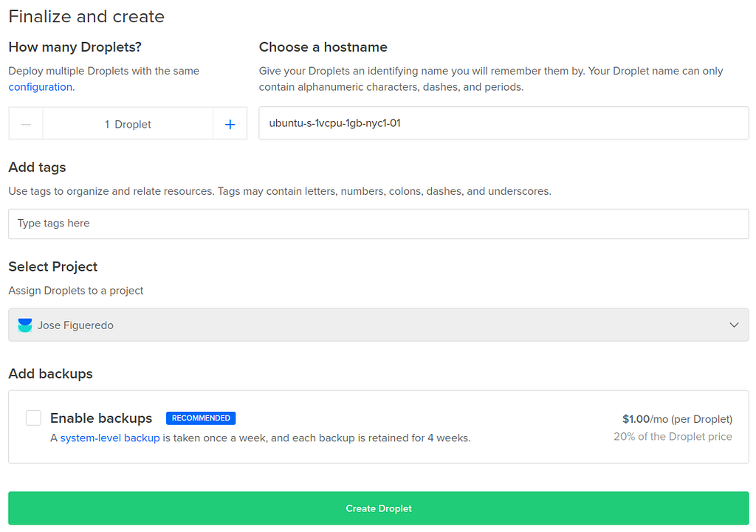Image resolution: width=756 pixels, height=532 pixels.
Task: Decrease the Droplet count with minus
Action: click(26, 124)
